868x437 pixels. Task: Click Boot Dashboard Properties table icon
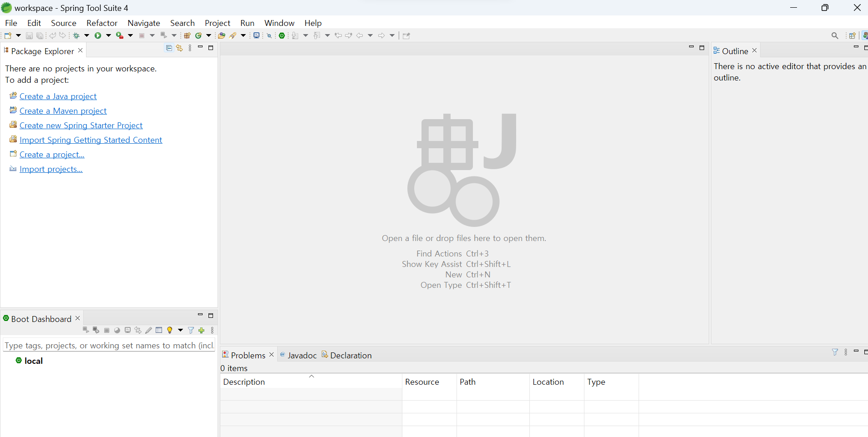pyautogui.click(x=159, y=330)
